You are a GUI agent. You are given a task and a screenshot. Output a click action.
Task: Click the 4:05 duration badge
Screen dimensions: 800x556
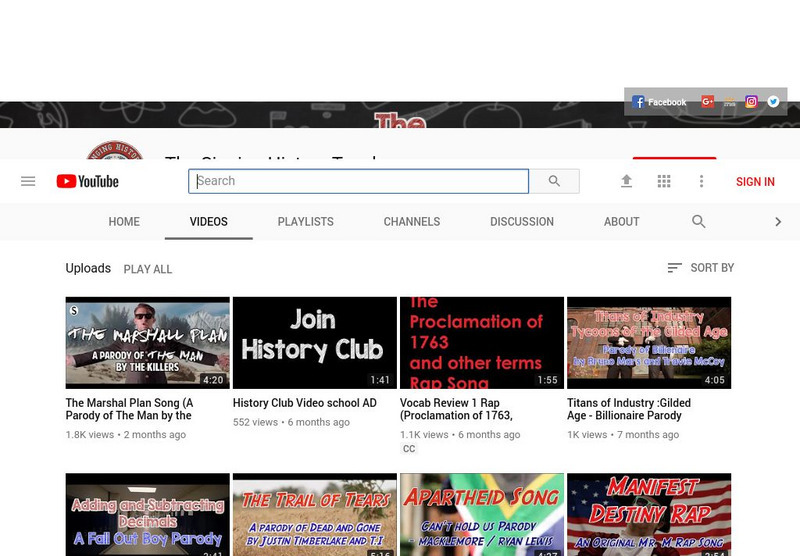coord(715,380)
